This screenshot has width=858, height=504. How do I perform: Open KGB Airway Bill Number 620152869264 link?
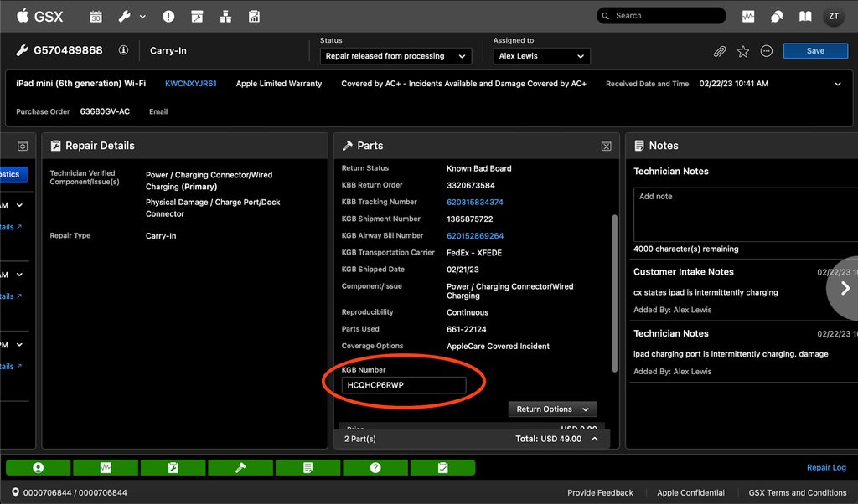pos(475,236)
